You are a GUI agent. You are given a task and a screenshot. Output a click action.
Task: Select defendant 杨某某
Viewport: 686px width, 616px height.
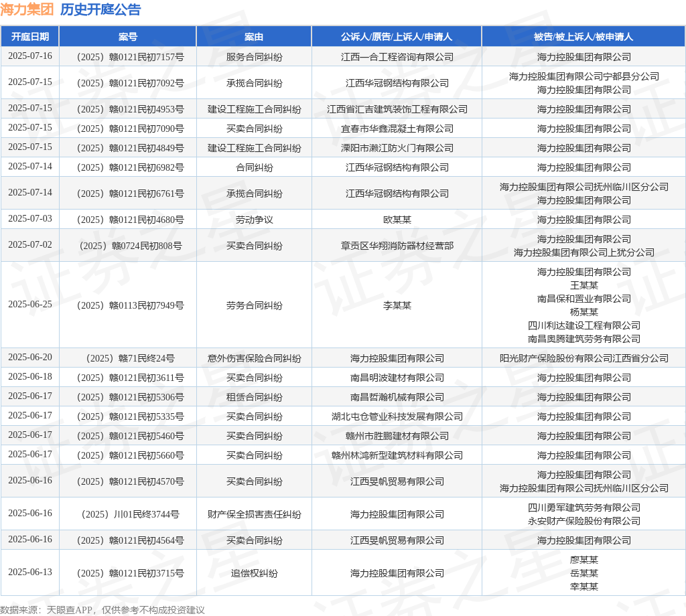tap(584, 312)
